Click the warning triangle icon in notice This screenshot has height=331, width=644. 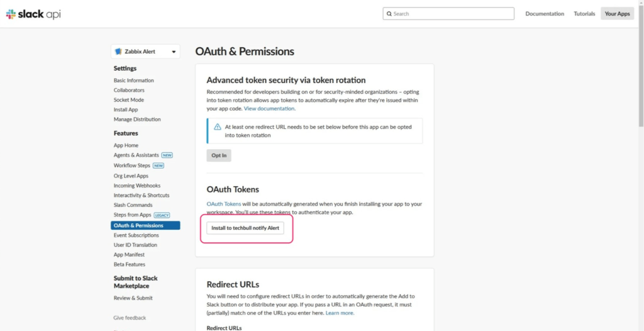[x=218, y=127]
